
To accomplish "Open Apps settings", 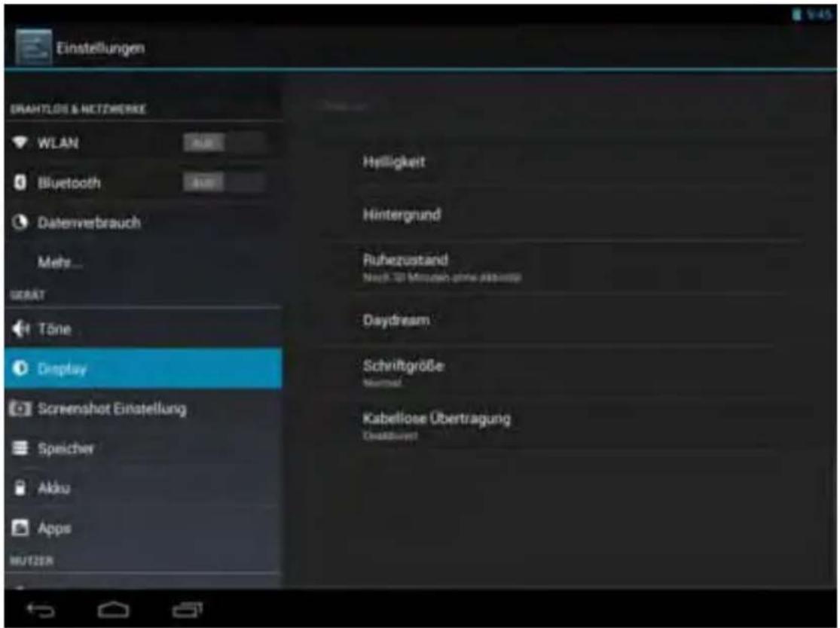I will tap(143, 527).
